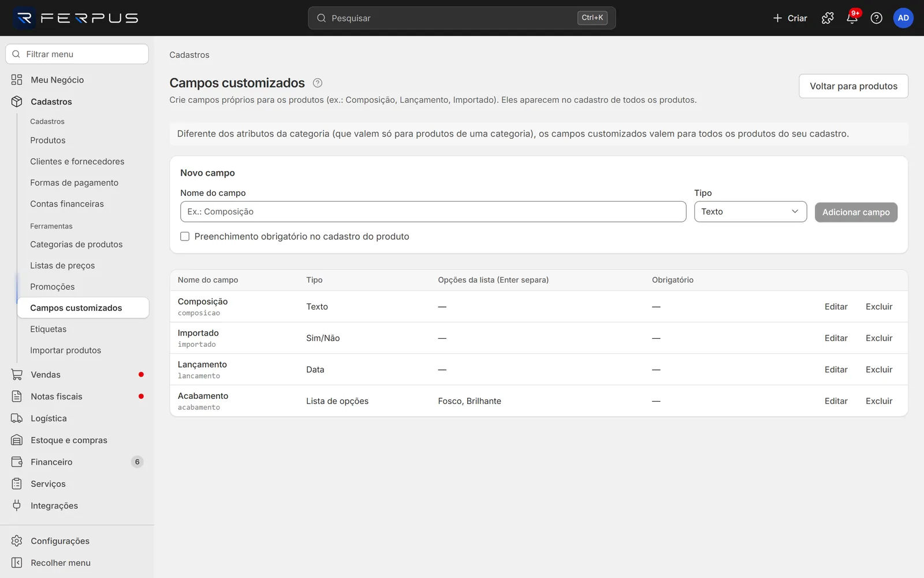Click the Estoque e compras warehouse icon
924x578 pixels.
[17, 440]
